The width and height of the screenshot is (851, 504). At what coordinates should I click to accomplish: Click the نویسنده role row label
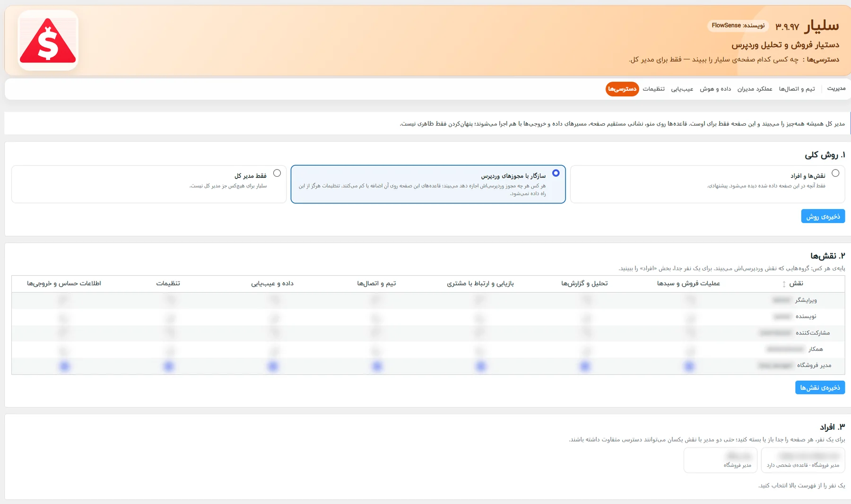(806, 316)
